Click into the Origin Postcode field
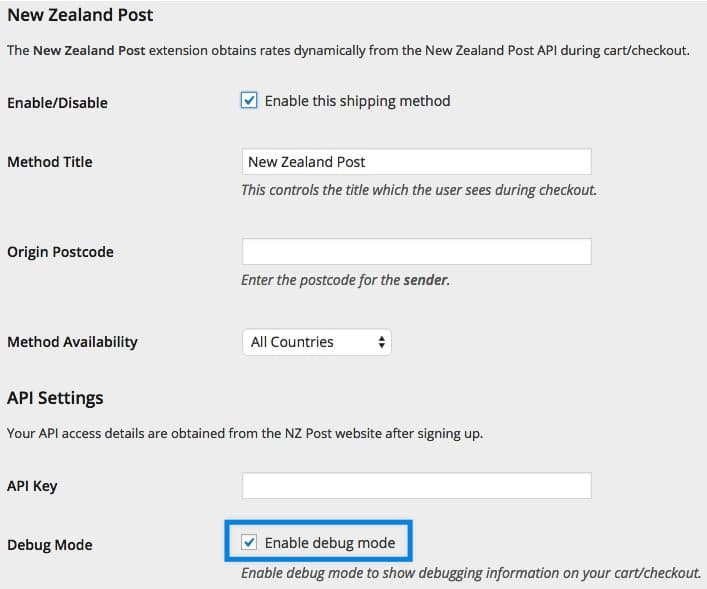 coord(416,252)
